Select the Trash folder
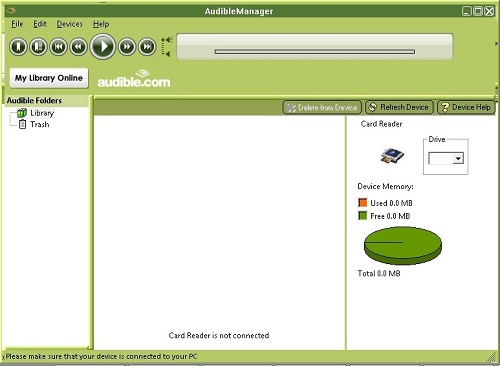Image resolution: width=500 pixels, height=366 pixels. [x=40, y=124]
